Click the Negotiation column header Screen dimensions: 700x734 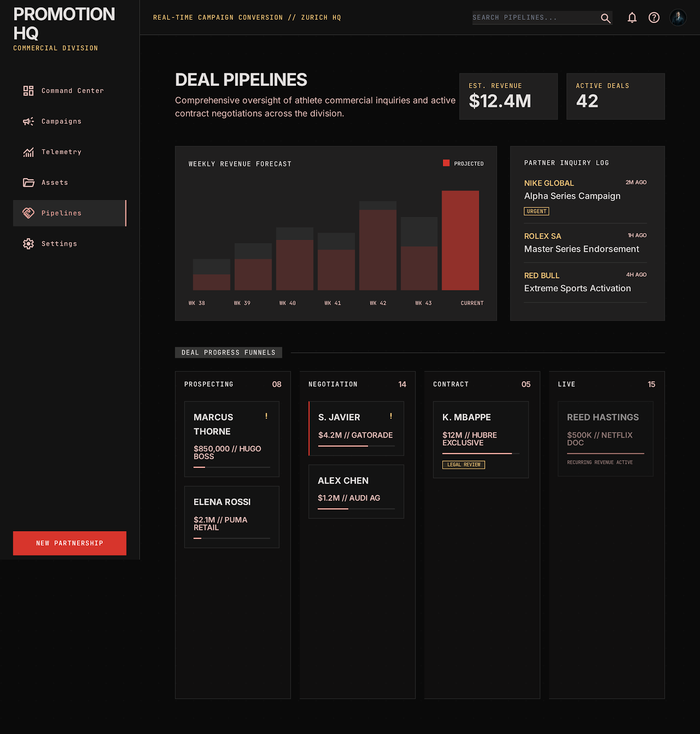pyautogui.click(x=333, y=384)
